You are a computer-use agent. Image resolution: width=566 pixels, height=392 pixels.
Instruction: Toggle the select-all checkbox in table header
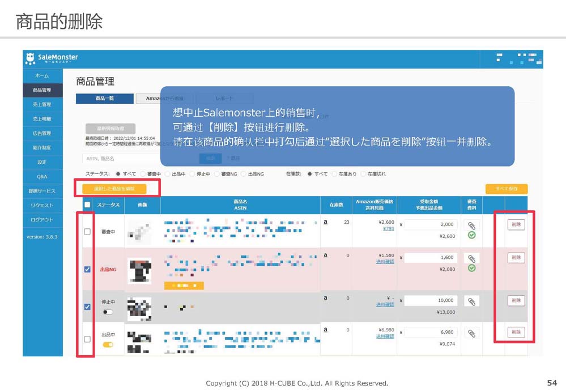click(x=87, y=204)
